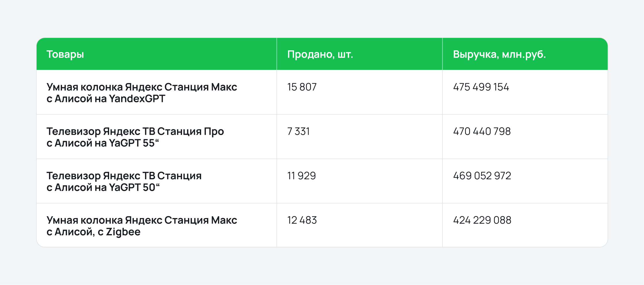Click the Выручка, млн.руб. column header
644x285 pixels.
tap(499, 54)
